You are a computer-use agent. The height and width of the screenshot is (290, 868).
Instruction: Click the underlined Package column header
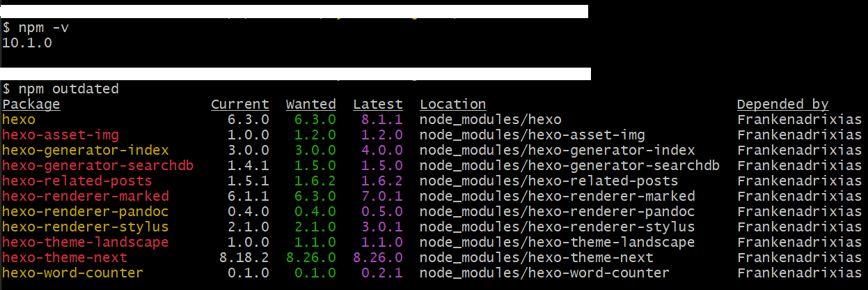click(x=31, y=105)
